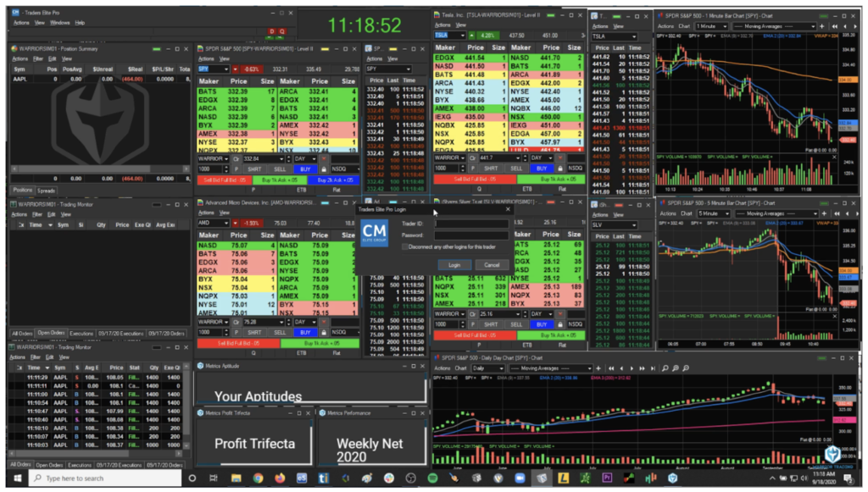Viewport: 868px width, 492px height.
Task: Enable the Disconnect any other logins checkbox
Action: [405, 247]
